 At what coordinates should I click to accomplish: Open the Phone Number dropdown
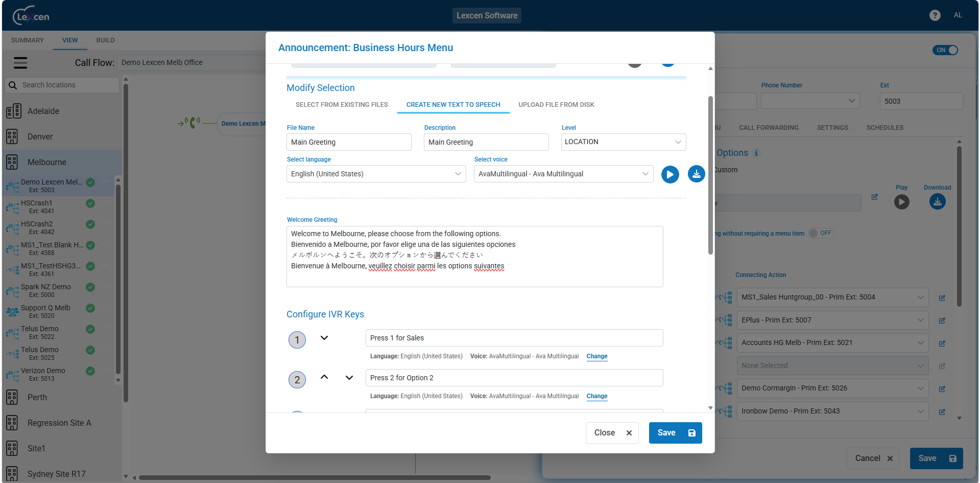click(810, 101)
